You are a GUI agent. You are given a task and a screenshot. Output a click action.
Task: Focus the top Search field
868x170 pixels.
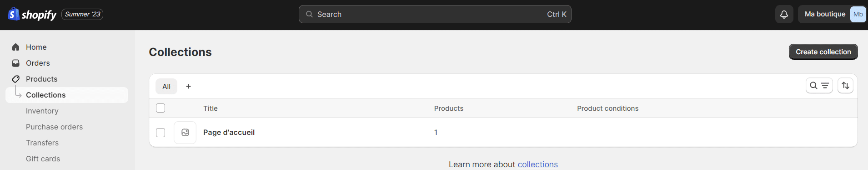pos(435,14)
